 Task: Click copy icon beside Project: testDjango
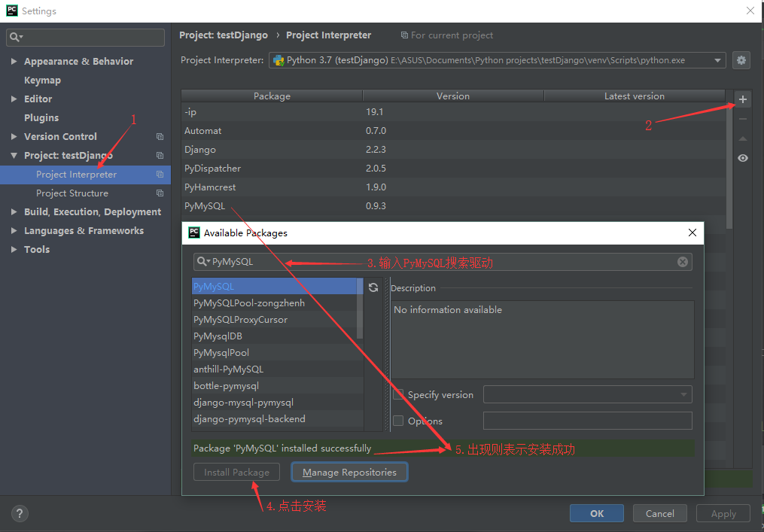[160, 156]
